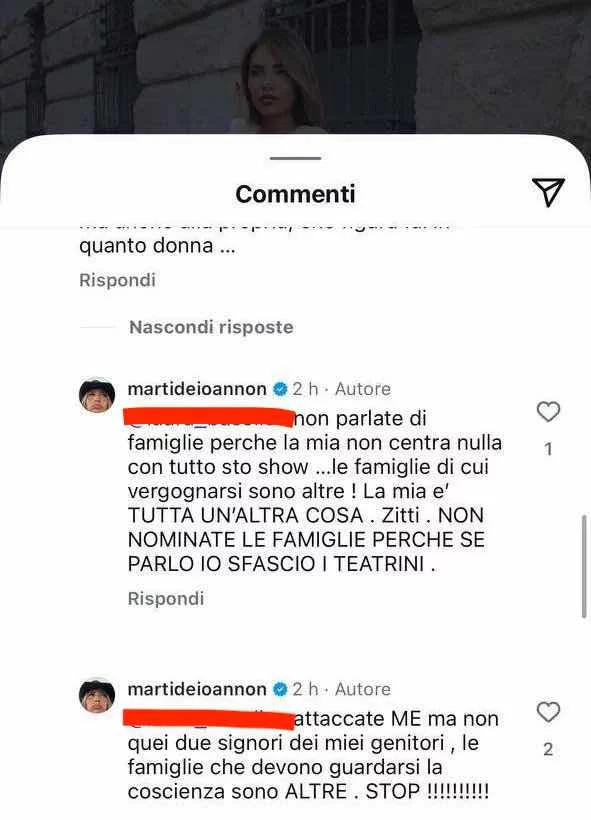Collapse thread with Nascondi risposte
Image resolution: width=591 pixels, height=820 pixels.
[211, 327]
